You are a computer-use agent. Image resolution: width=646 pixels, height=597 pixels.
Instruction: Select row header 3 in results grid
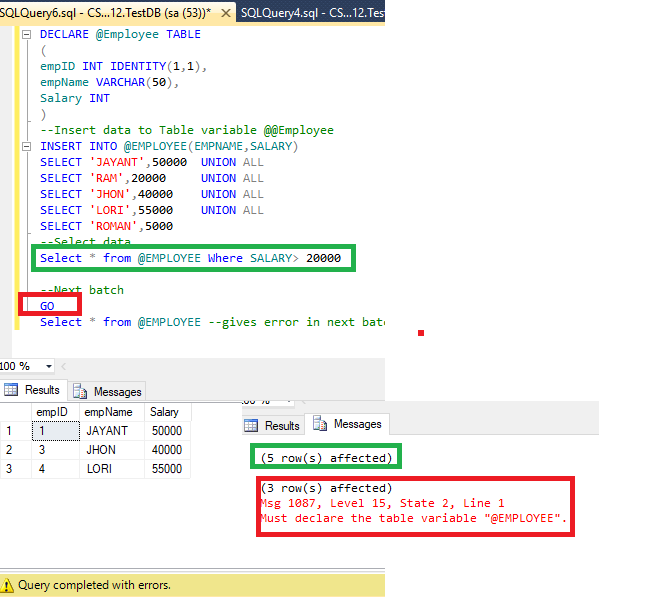pos(16,469)
